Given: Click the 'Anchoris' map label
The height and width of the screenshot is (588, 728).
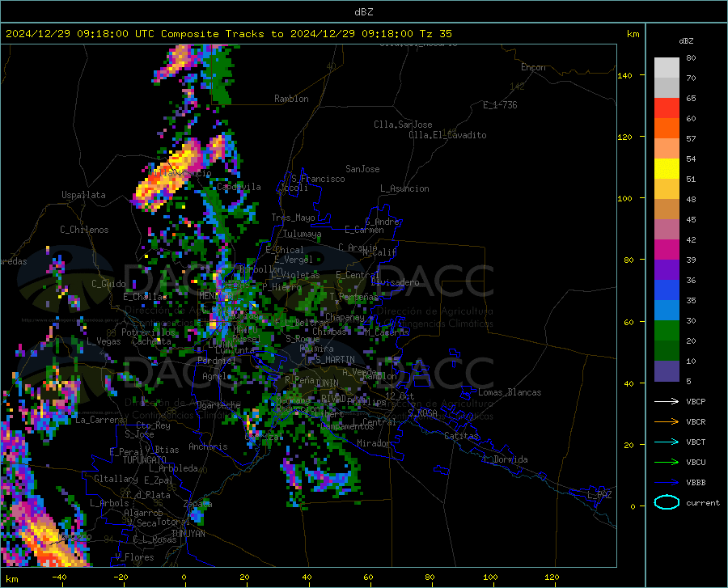Looking at the screenshot, I should 208,446.
